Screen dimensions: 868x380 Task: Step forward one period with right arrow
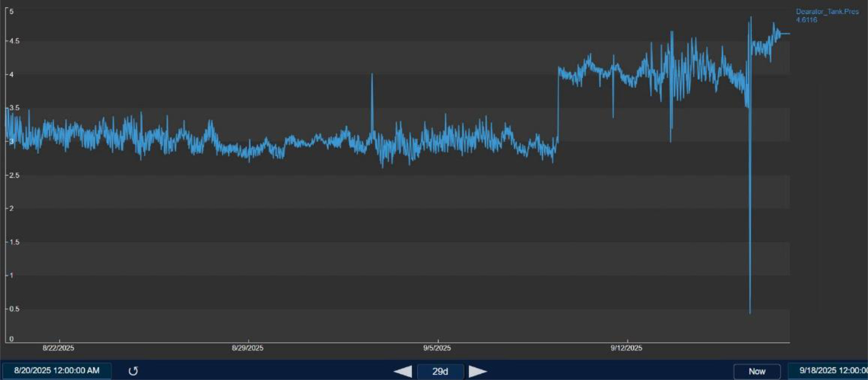478,371
